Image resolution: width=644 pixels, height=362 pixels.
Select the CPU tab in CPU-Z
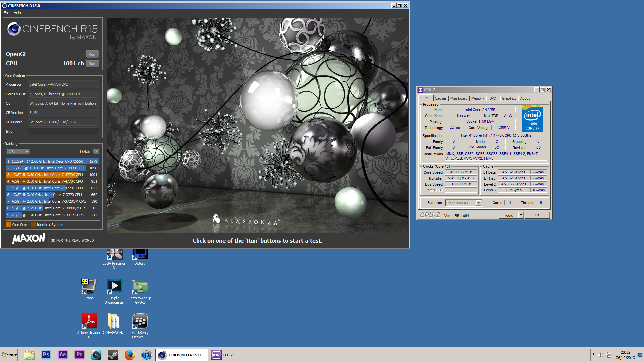pyautogui.click(x=426, y=98)
